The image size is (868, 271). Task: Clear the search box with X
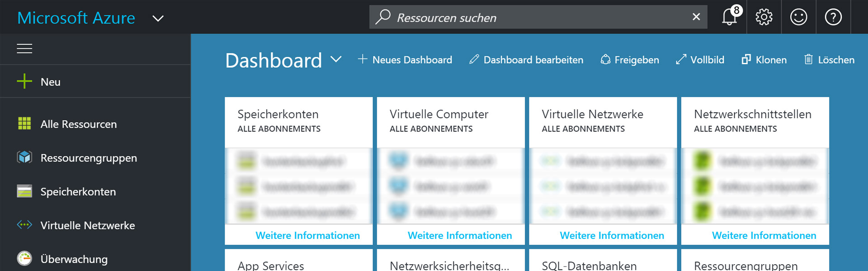(696, 17)
